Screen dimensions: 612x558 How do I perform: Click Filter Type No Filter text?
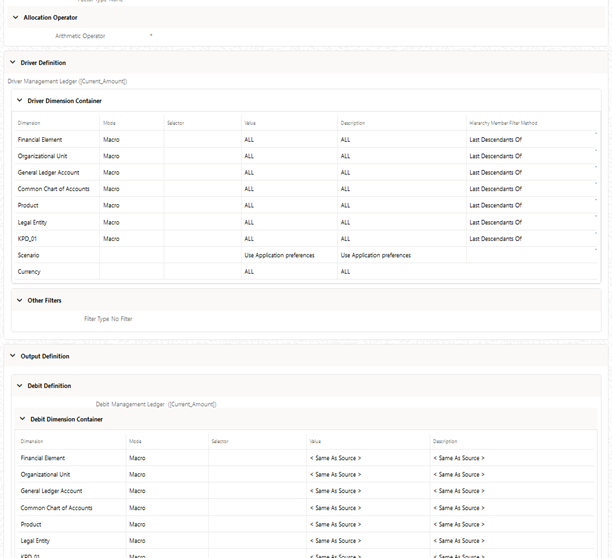pos(108,319)
